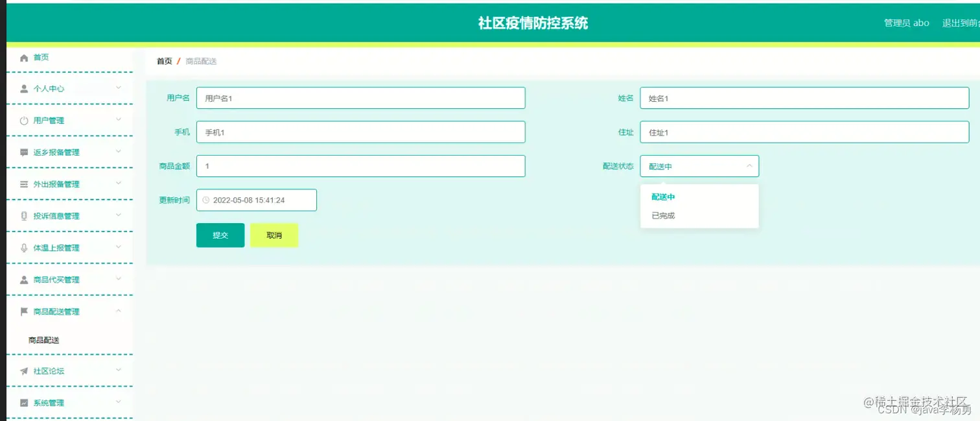
Task: Click the 取消 cancel button
Action: [x=274, y=235]
